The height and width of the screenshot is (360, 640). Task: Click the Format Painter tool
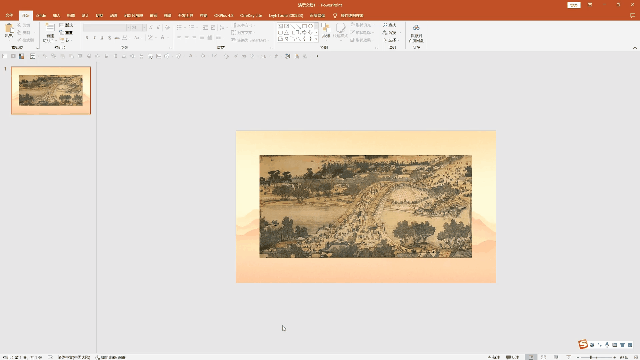pos(26,40)
